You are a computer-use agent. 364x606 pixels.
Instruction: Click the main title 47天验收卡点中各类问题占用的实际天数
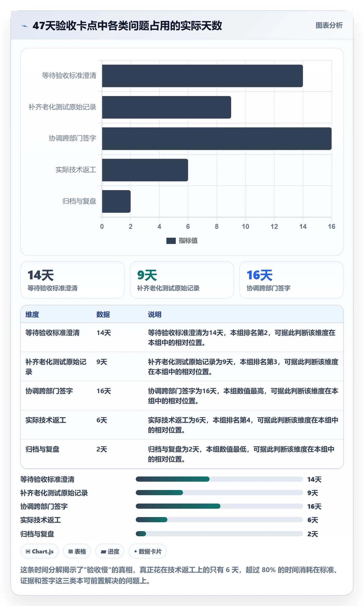[127, 26]
